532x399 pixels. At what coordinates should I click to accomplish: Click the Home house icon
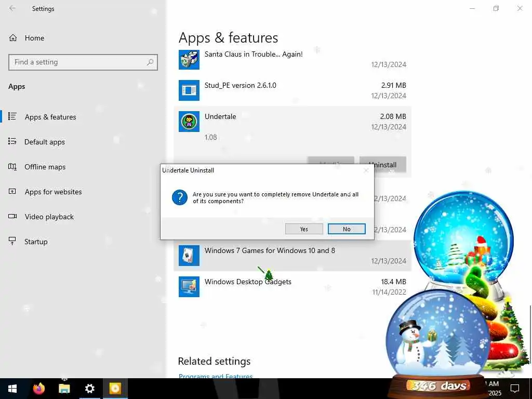13,38
